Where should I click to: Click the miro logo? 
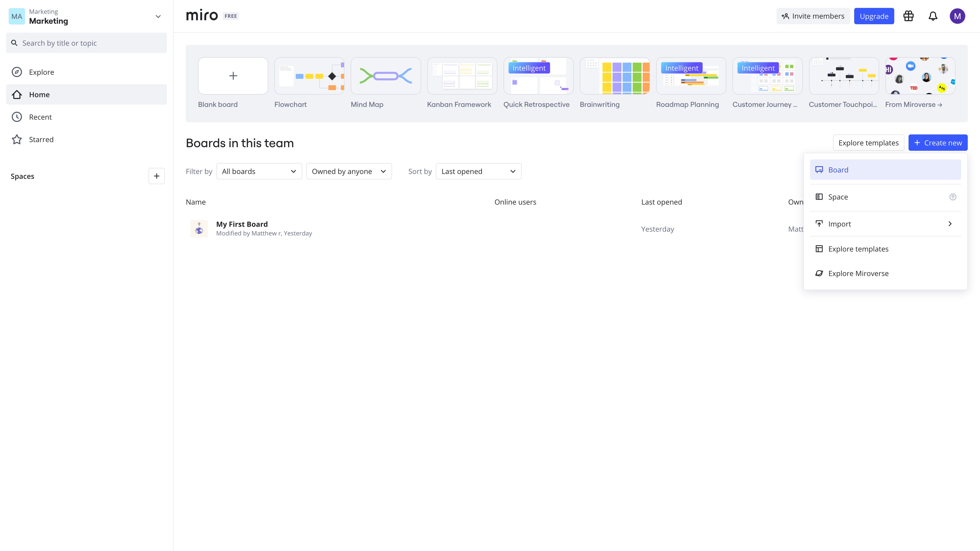[202, 16]
